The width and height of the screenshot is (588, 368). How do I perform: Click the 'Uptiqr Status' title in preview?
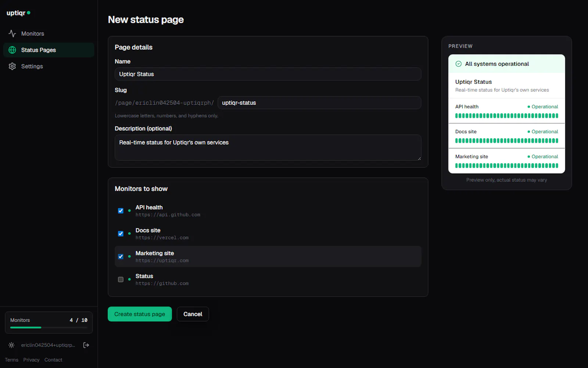(473, 82)
